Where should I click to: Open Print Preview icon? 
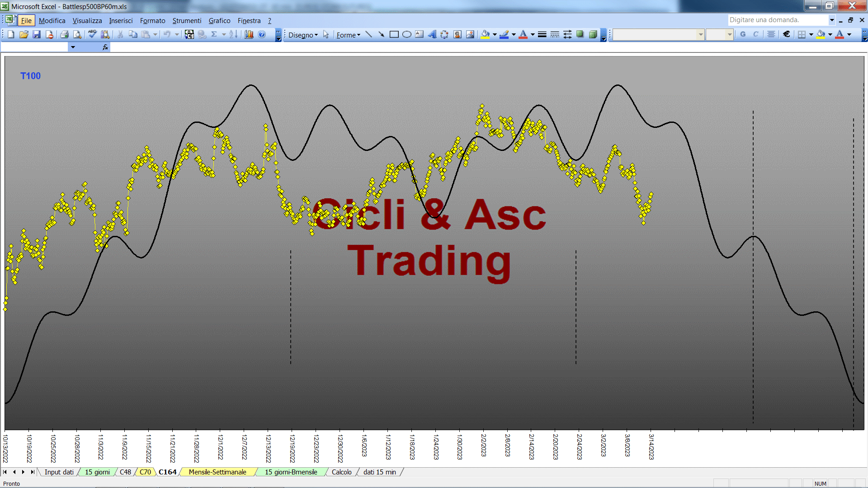77,34
